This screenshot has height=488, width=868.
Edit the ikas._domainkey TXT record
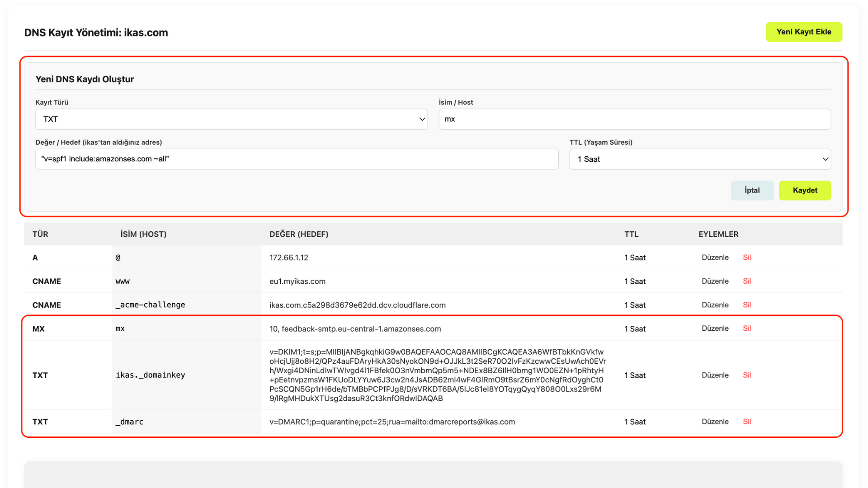click(x=715, y=375)
